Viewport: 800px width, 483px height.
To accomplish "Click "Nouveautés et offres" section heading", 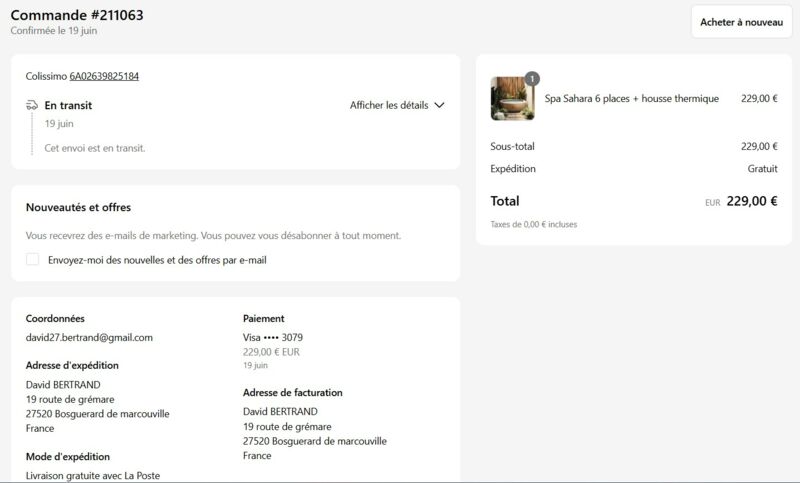I will coord(79,207).
